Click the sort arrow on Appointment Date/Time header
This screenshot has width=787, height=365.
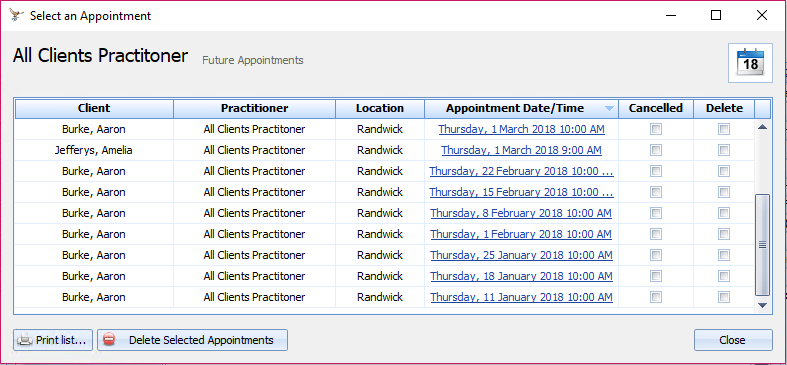pos(609,108)
